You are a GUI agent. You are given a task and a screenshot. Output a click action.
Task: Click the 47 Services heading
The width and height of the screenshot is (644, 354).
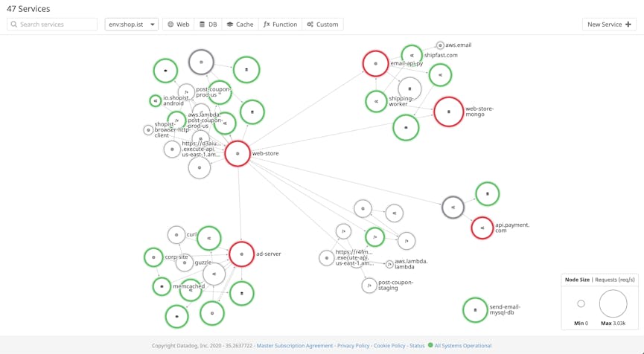[x=28, y=9]
